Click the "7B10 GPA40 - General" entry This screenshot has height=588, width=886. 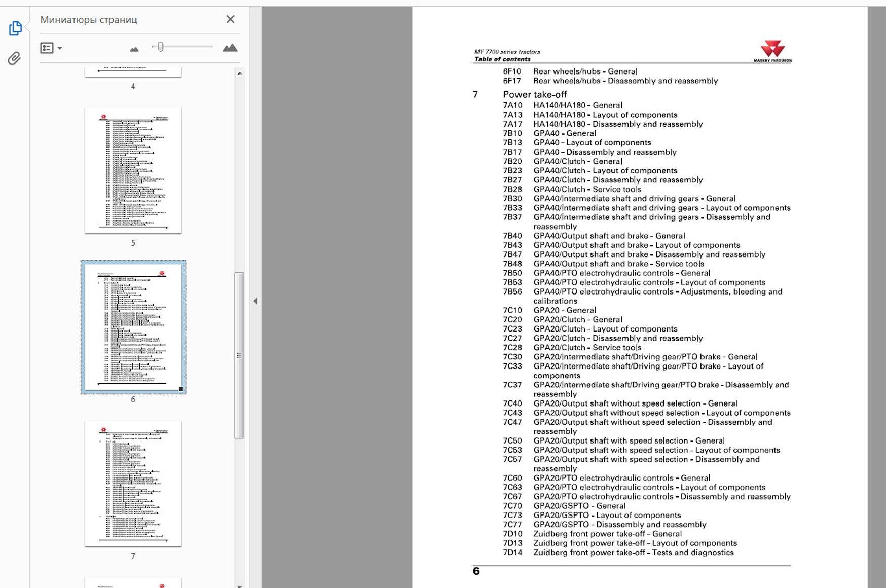tap(564, 133)
